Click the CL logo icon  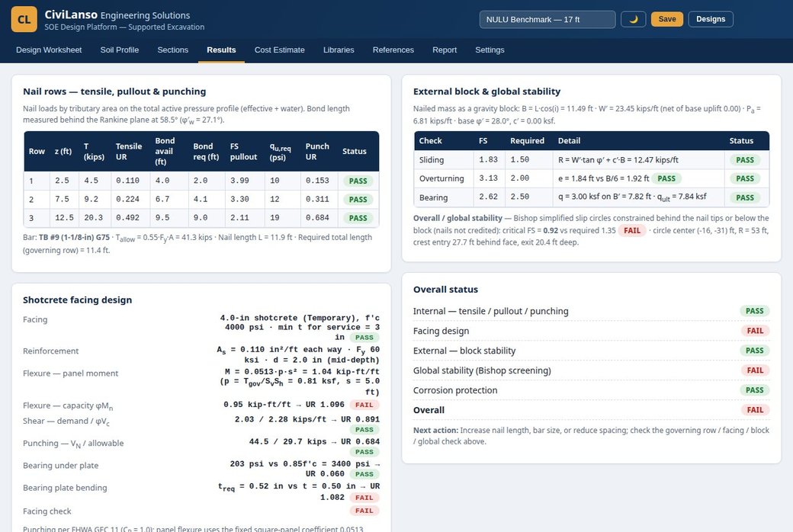point(24,19)
